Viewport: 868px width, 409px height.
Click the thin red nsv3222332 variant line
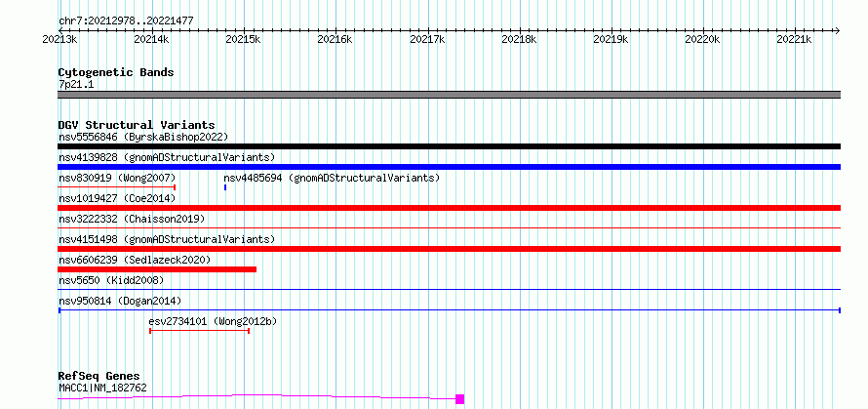click(x=449, y=227)
